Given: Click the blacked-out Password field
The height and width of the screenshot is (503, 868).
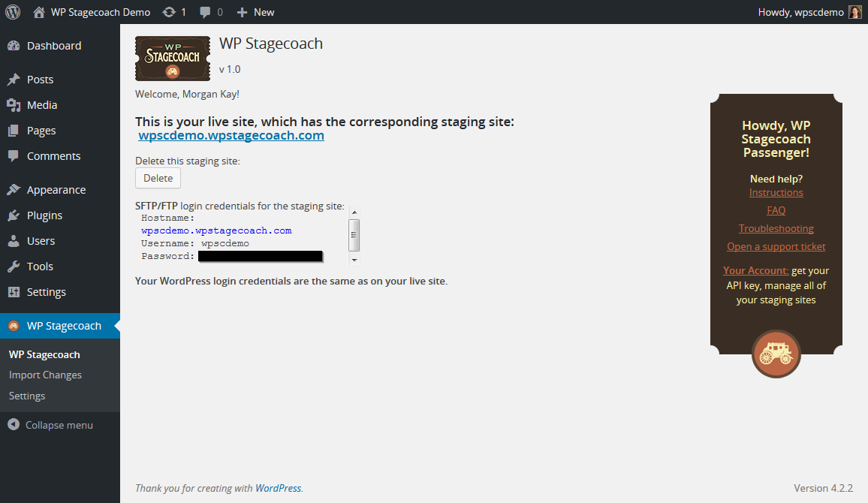Looking at the screenshot, I should tap(261, 256).
